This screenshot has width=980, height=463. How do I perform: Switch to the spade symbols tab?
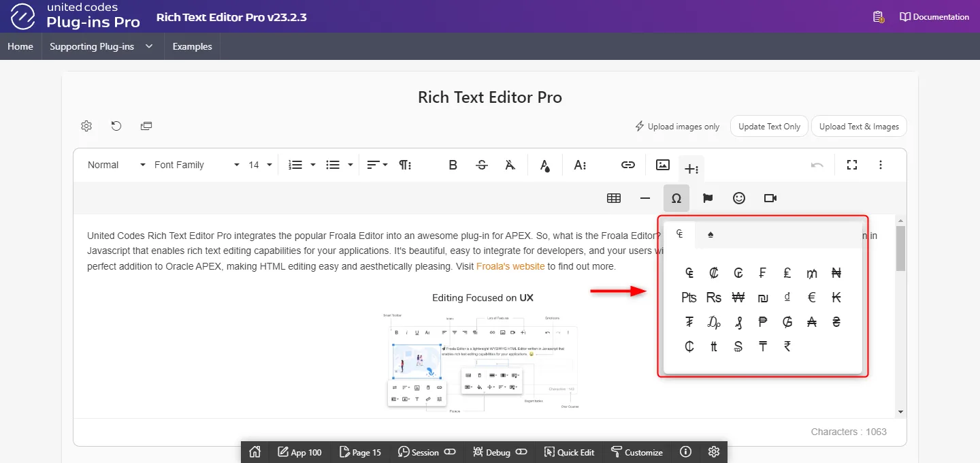pos(710,235)
